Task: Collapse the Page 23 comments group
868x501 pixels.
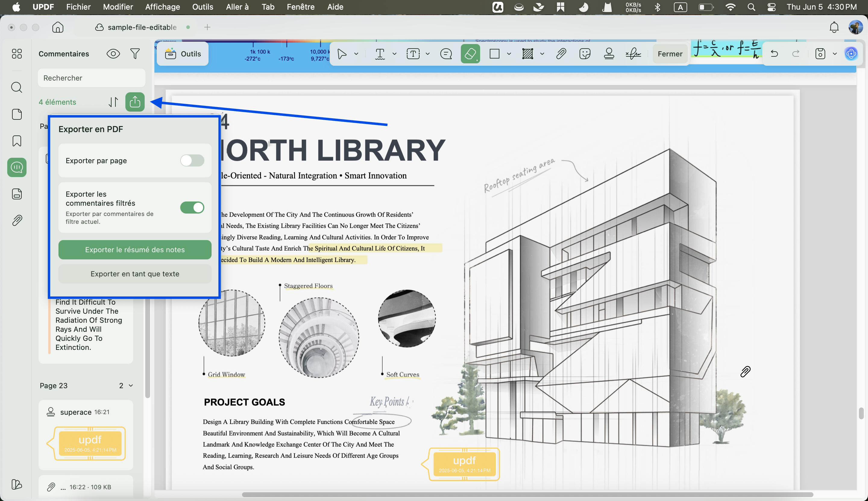Action: [131, 385]
